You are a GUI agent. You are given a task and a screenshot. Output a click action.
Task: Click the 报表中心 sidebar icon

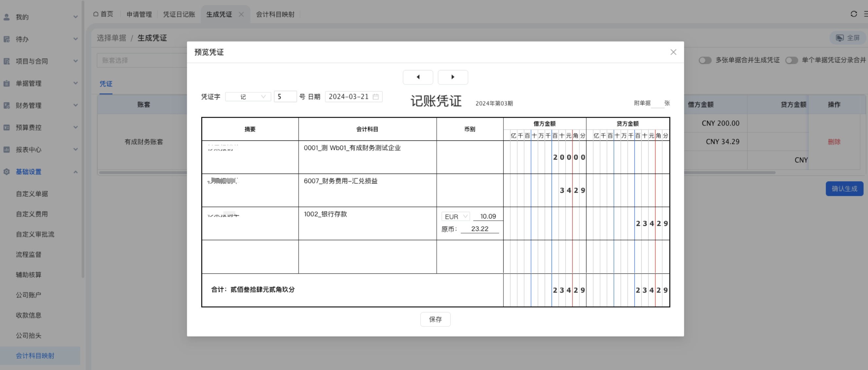click(7, 150)
